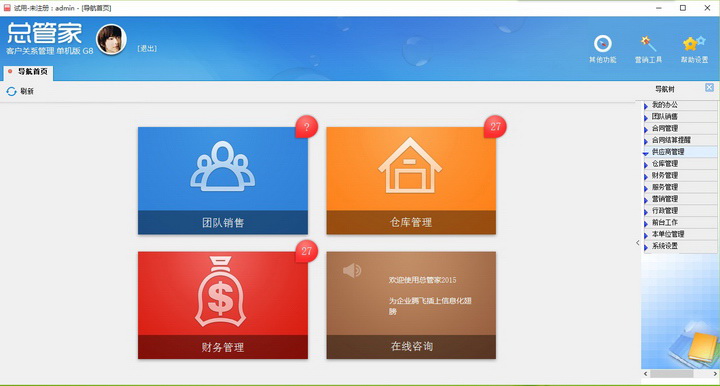Click the 为企业腾飞插上信息化翅膀 message text
Image resolution: width=720 pixels, height=386 pixels.
pos(430,306)
